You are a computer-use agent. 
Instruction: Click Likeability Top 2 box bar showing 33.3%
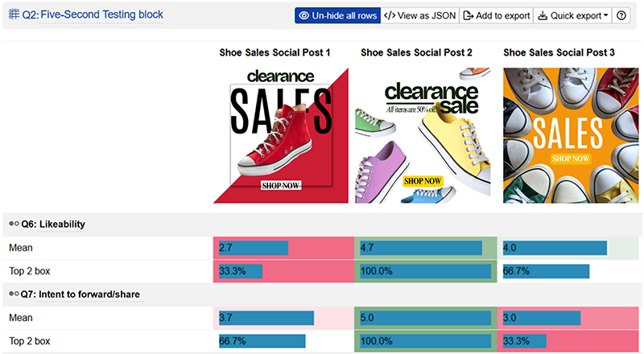250,271
